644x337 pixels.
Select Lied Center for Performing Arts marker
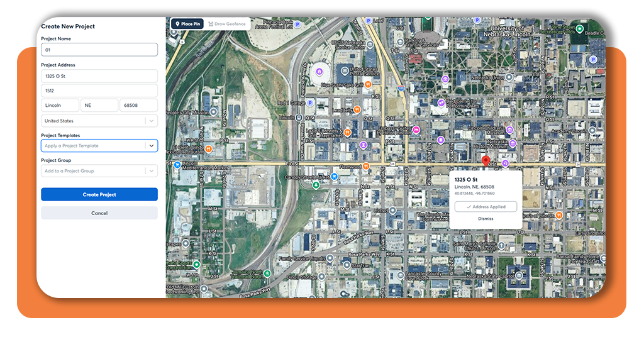[x=441, y=102]
